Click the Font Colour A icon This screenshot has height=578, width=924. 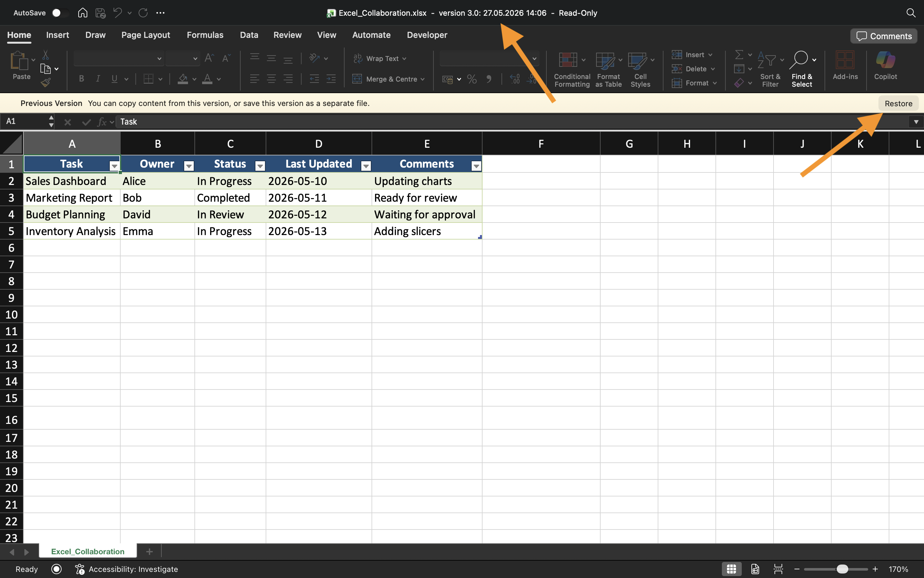click(x=207, y=79)
